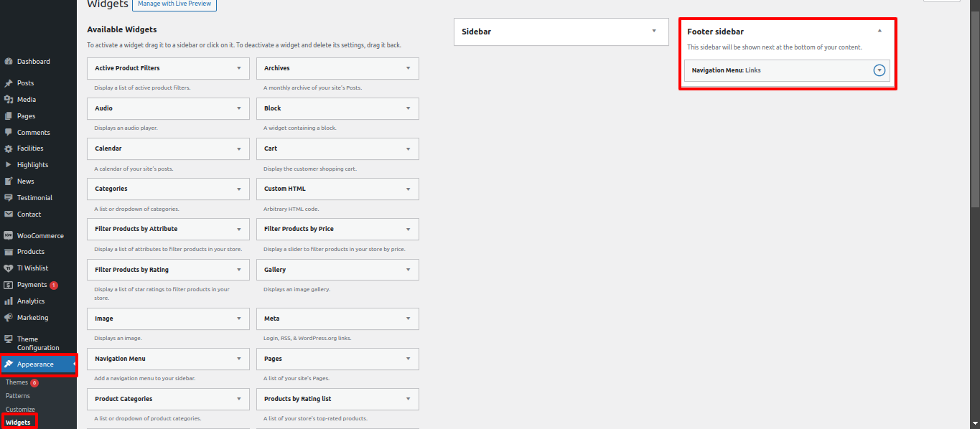Click the Dashboard icon in sidebar

9,62
